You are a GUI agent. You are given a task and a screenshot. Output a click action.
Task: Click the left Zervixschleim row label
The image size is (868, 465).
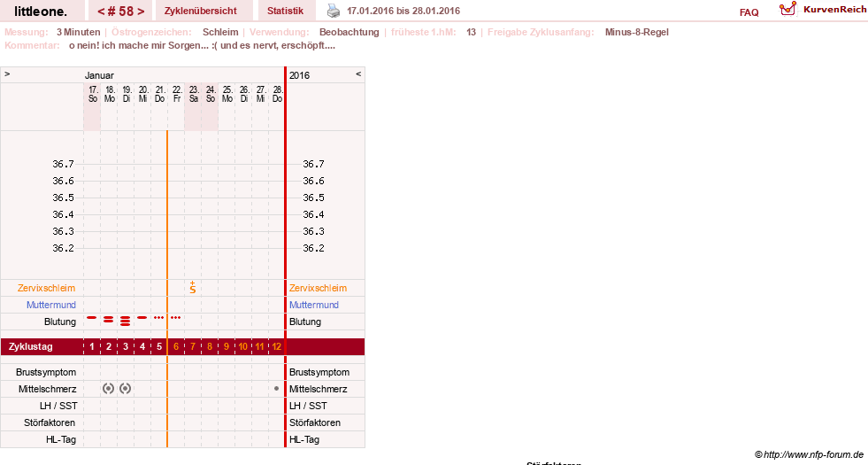pos(46,288)
